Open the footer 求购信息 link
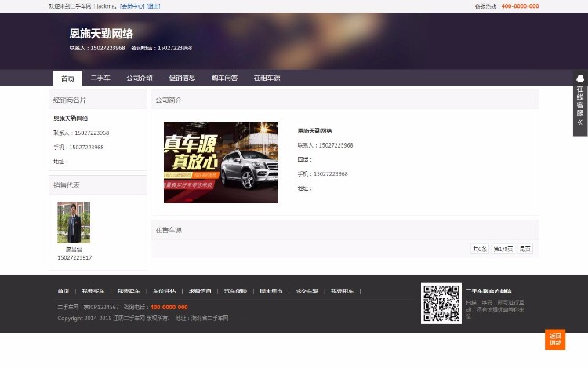Screen dimensions: 588x368 click(200, 291)
